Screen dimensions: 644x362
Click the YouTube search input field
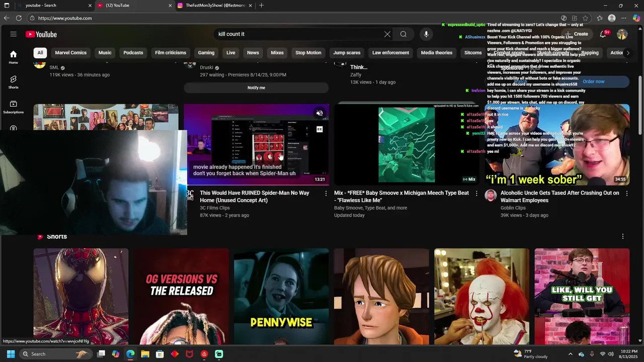click(x=298, y=34)
